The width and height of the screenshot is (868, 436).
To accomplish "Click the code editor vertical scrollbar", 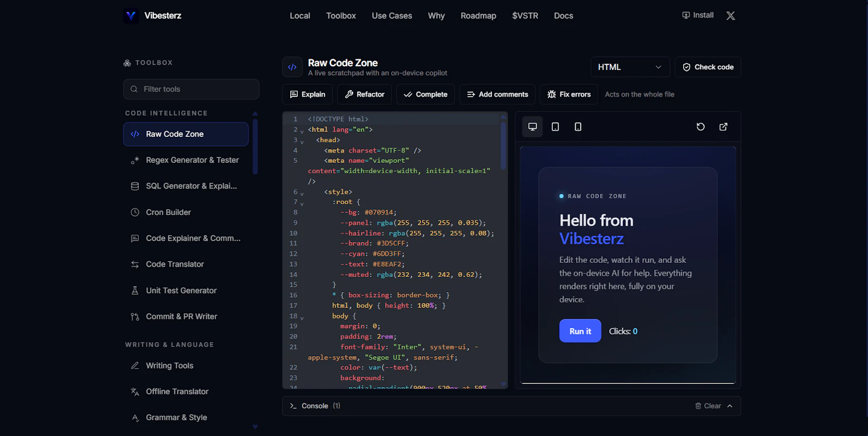I will coord(503,146).
